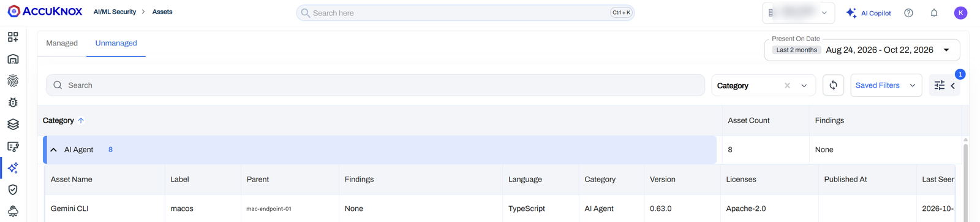Open the Category group-by dropdown chevron

pyautogui.click(x=804, y=86)
